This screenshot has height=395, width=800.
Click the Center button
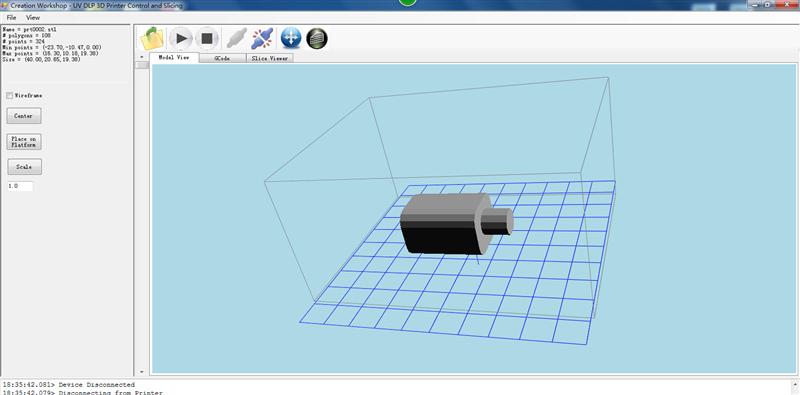pyautogui.click(x=24, y=116)
